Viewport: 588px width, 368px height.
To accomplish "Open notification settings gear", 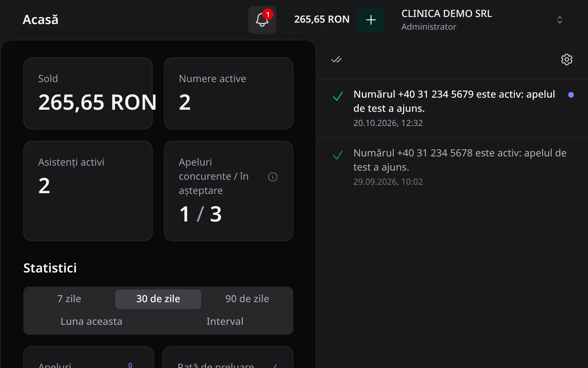I will click(567, 59).
